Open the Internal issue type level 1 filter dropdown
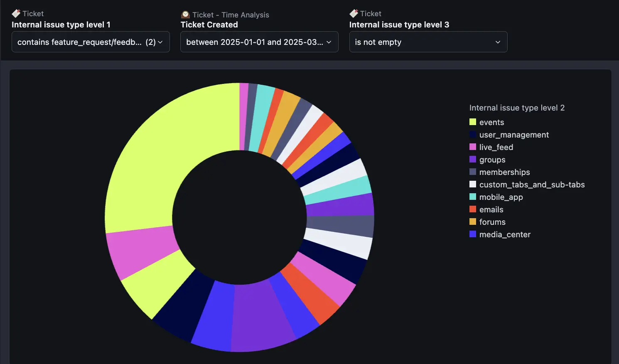This screenshot has height=364, width=619. pos(91,42)
